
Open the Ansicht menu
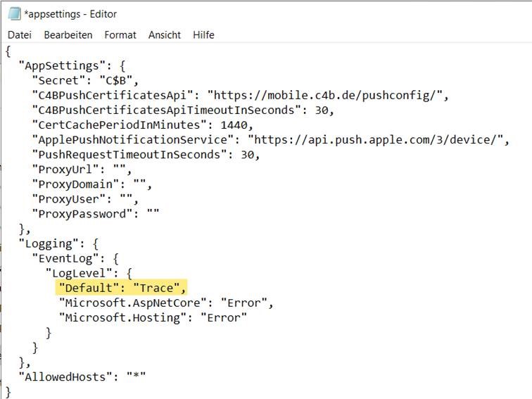[165, 35]
